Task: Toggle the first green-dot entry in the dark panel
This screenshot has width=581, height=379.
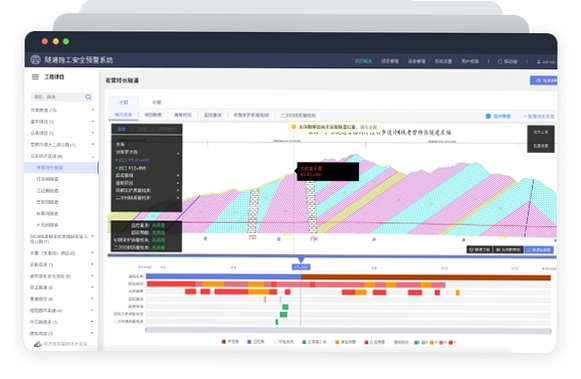Action: pos(133,160)
